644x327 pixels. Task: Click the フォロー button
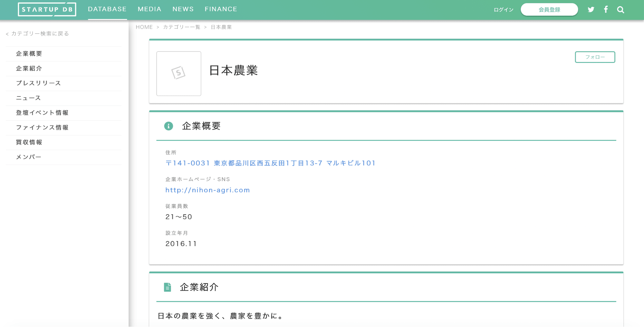click(x=595, y=57)
